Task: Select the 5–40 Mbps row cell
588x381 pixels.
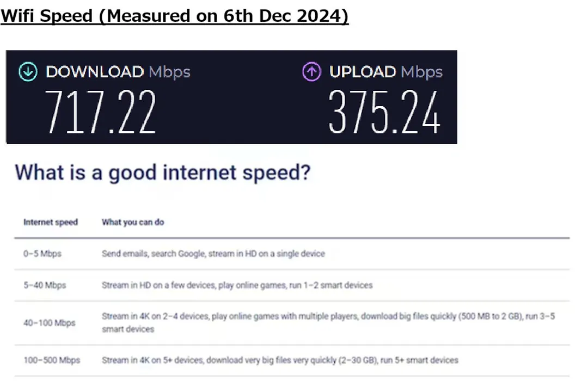Action: [45, 285]
